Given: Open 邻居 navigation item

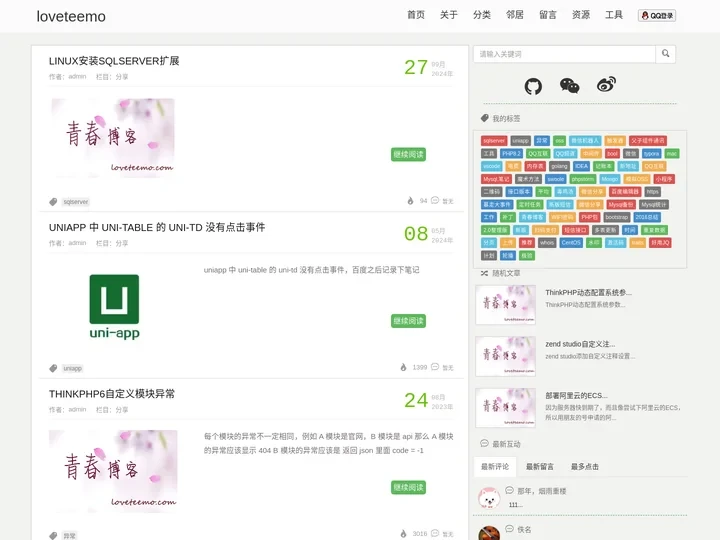Looking at the screenshot, I should (x=515, y=15).
